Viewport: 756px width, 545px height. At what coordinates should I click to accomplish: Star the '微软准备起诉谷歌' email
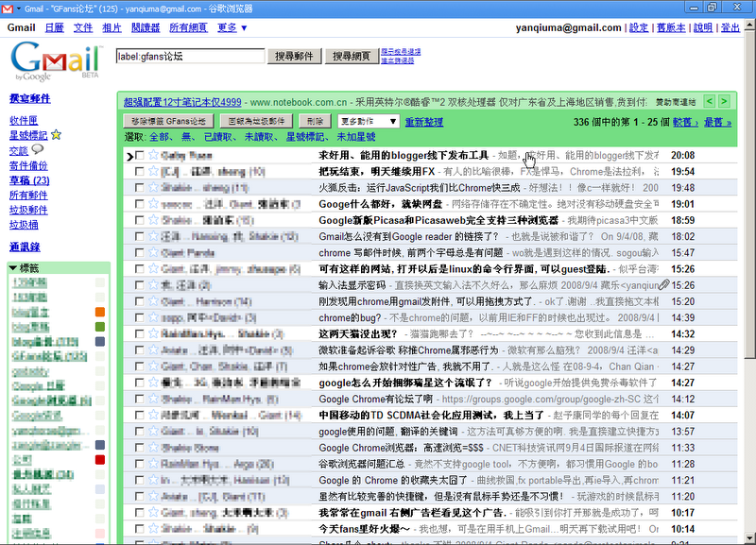click(x=153, y=350)
